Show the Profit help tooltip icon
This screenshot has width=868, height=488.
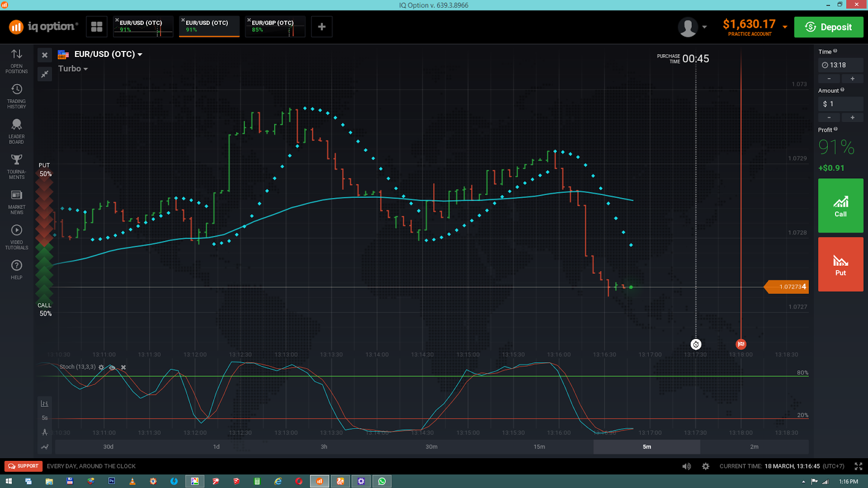point(835,129)
